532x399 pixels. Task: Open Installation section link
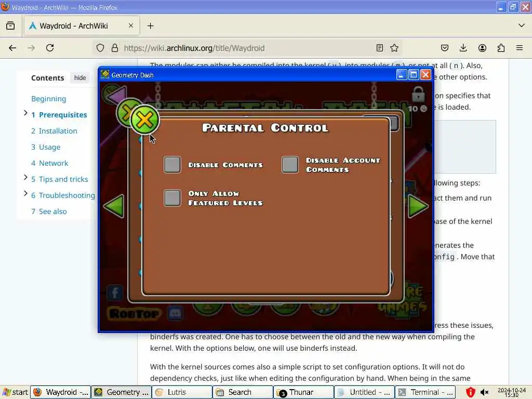(x=54, y=131)
